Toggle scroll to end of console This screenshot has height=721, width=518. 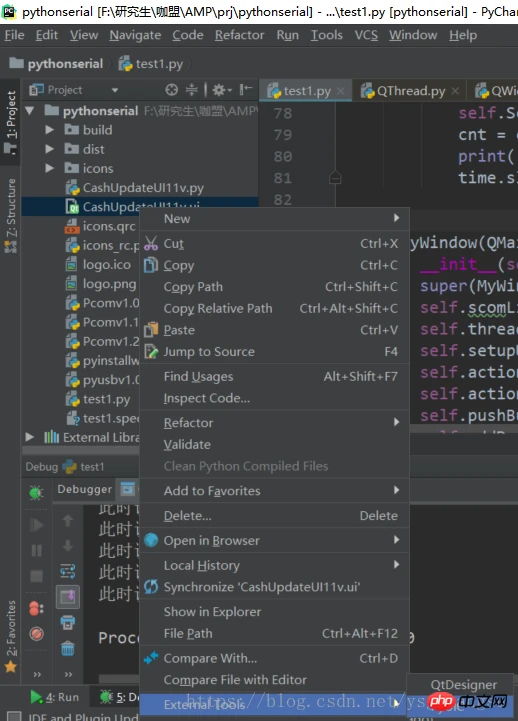coord(68,597)
